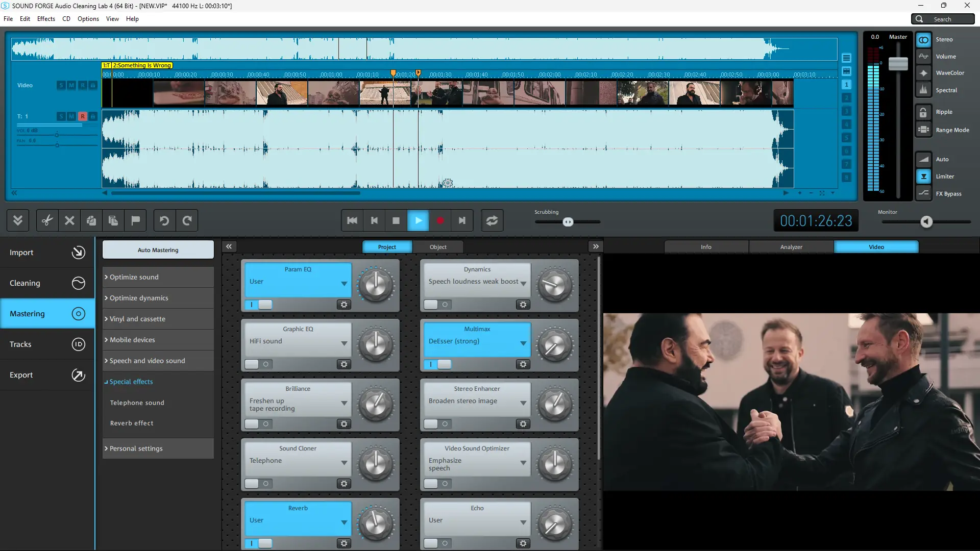Switch to the Analyzer tab
Screen dimensions: 980x551
click(791, 247)
